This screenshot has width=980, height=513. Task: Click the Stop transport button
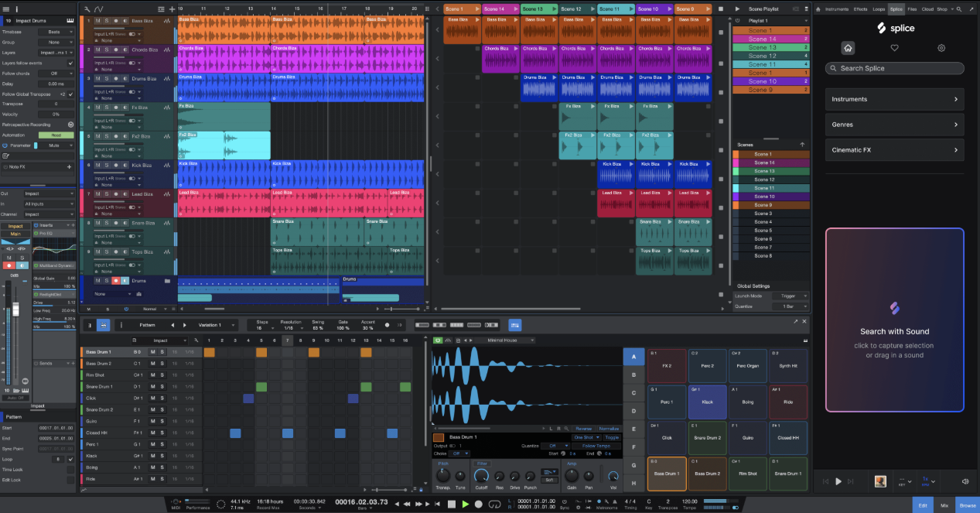[452, 504]
